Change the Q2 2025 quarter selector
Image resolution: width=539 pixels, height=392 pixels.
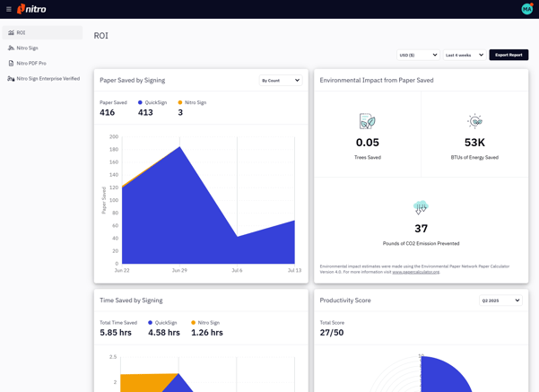tap(500, 301)
